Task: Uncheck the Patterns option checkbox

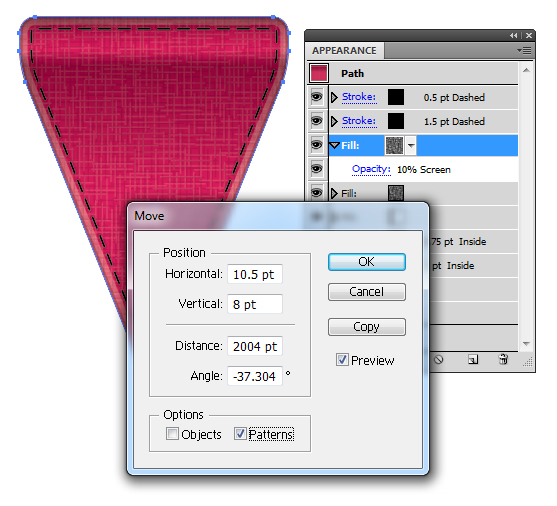Action: pos(240,434)
